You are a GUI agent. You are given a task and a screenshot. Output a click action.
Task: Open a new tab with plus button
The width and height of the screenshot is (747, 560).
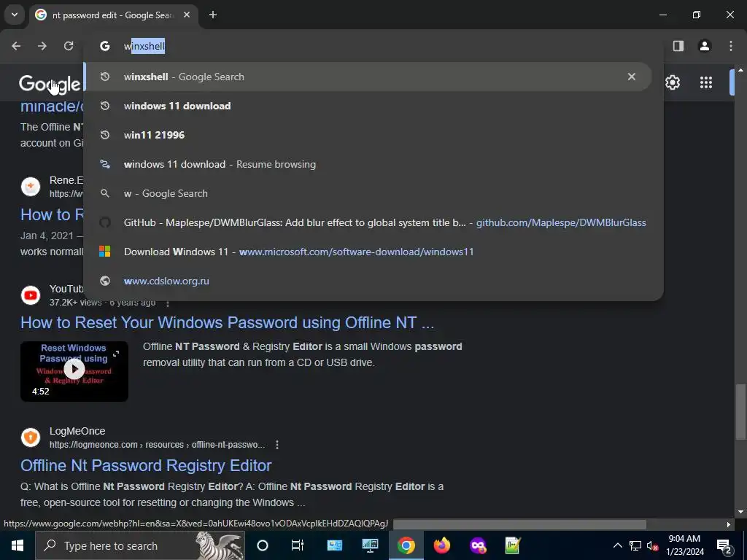coord(213,15)
